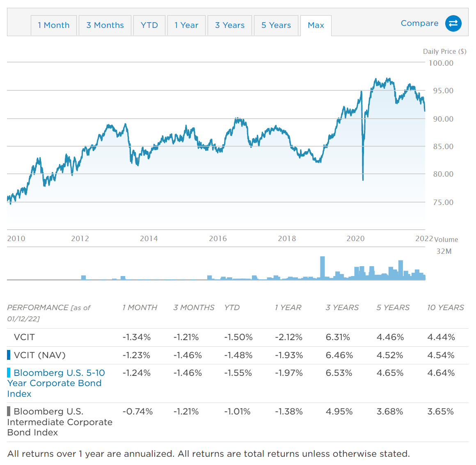Viewport: 476px width, 465px height.
Task: Click the VCIT (NAV) row label
Action: (x=40, y=355)
